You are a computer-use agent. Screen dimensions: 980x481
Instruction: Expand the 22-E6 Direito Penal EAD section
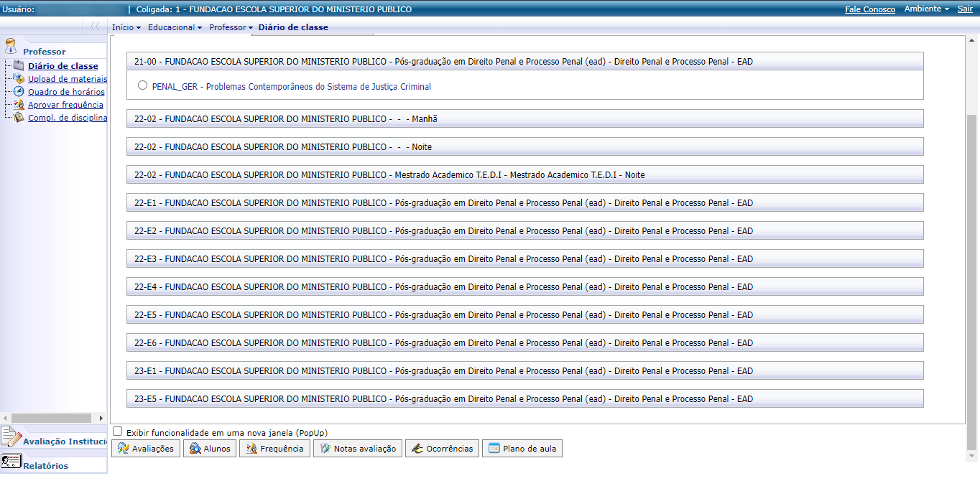tap(524, 342)
